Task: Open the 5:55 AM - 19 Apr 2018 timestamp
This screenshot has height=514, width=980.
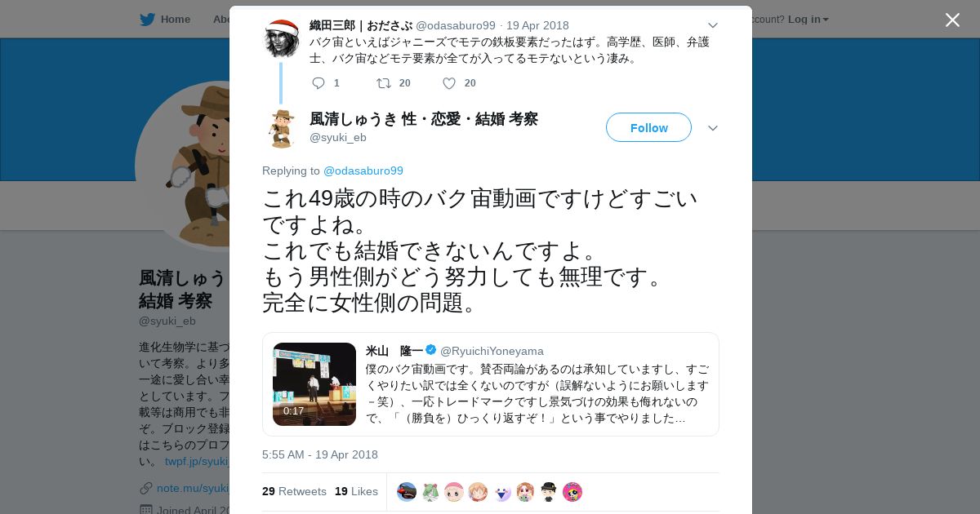Action: pos(320,454)
